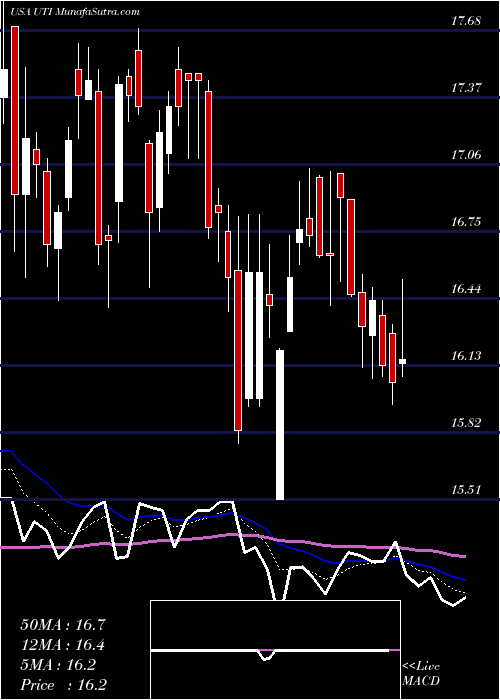Click the tall white candle reaching 15.51

[280, 425]
